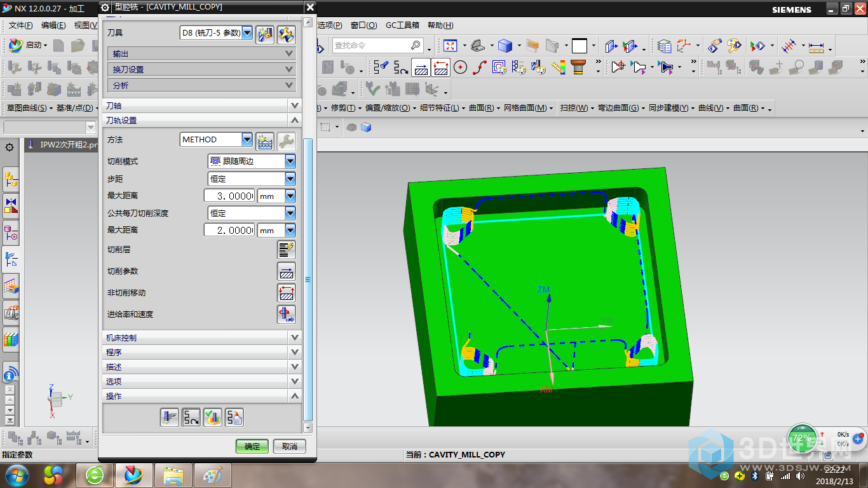868x488 pixels.
Task: Open the 进给率和速度 feeds and speeds icon
Action: (x=287, y=315)
